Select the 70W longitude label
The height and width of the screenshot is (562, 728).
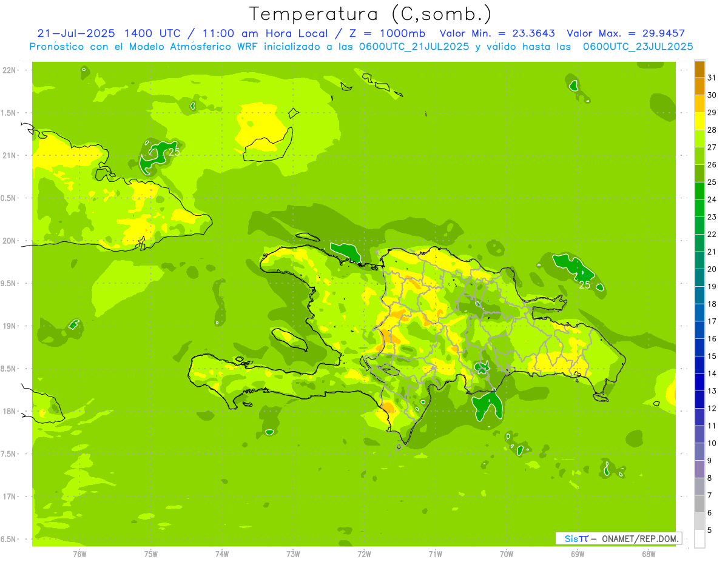click(507, 554)
